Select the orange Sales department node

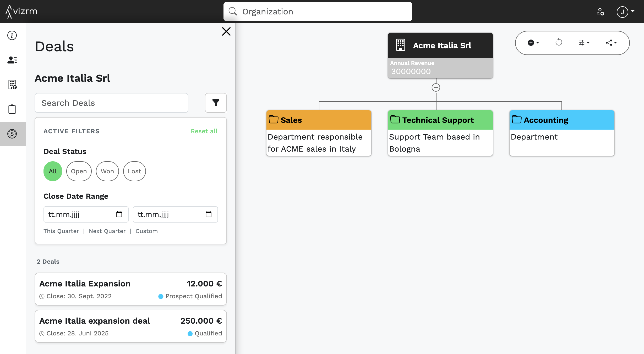point(319,120)
